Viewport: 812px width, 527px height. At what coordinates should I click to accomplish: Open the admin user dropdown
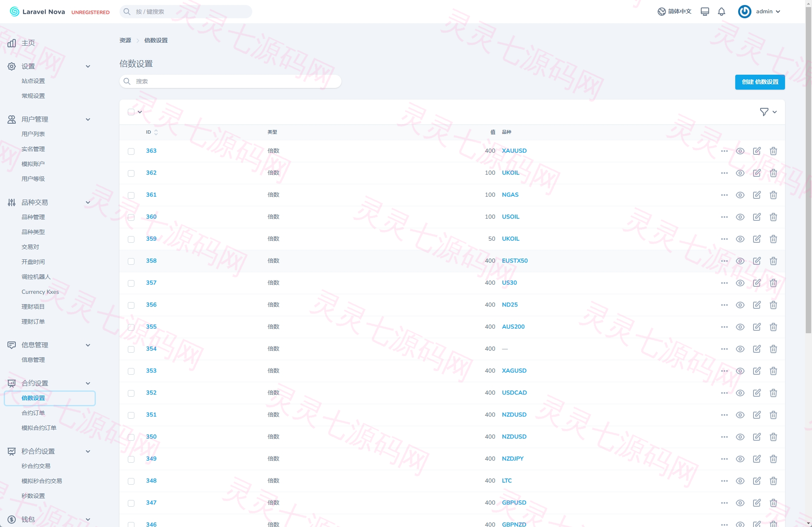click(x=759, y=12)
